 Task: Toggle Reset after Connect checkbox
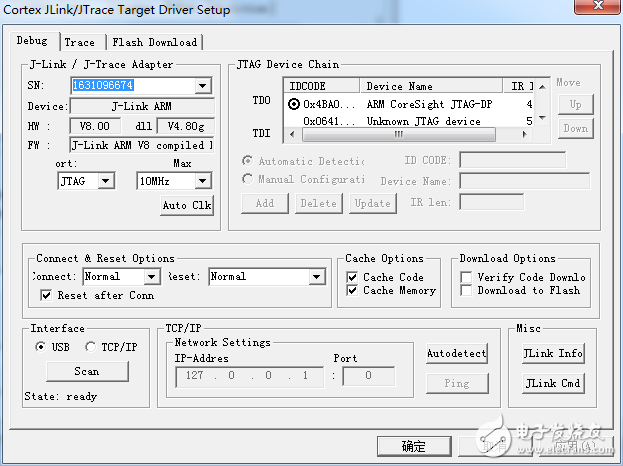(46, 295)
